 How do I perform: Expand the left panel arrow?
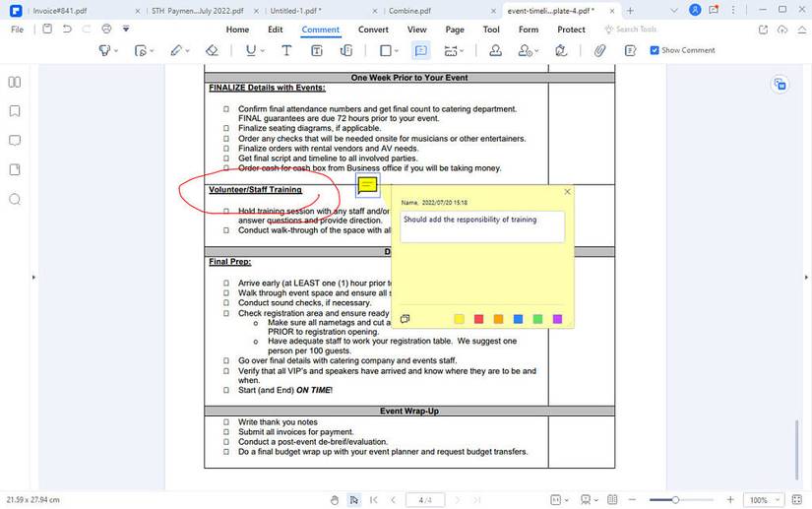pyautogui.click(x=33, y=277)
